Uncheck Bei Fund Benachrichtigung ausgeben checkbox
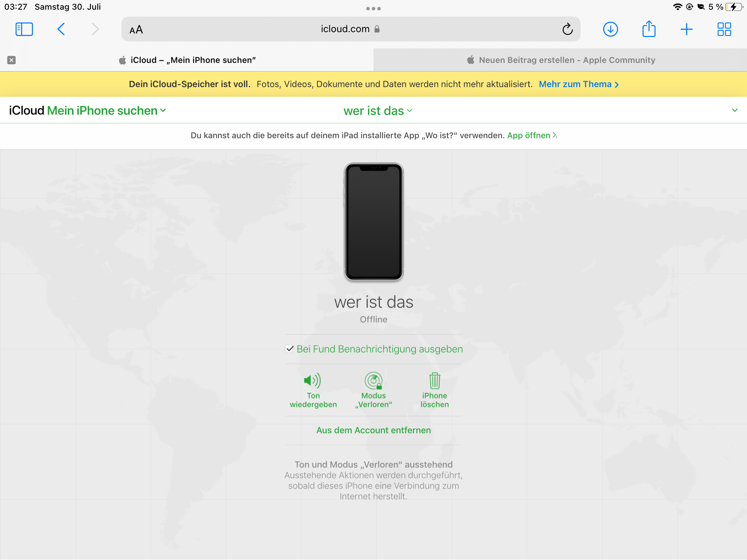Image resolution: width=747 pixels, height=560 pixels. coord(289,349)
